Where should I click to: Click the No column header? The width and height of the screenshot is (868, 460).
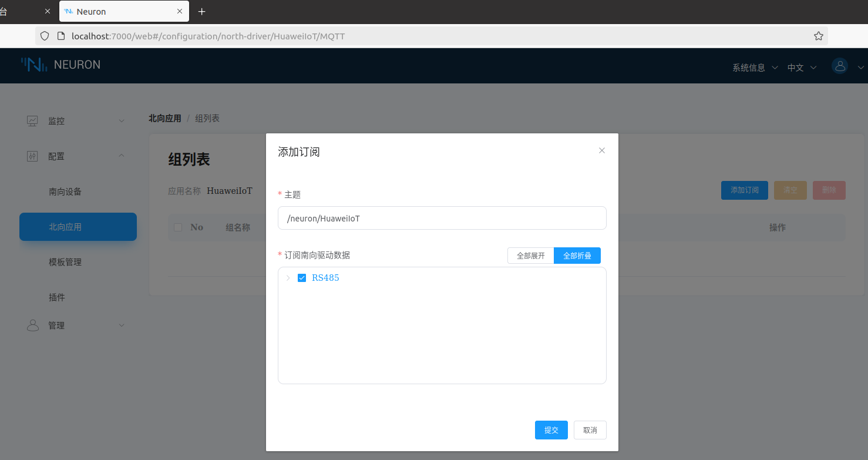[x=197, y=227]
